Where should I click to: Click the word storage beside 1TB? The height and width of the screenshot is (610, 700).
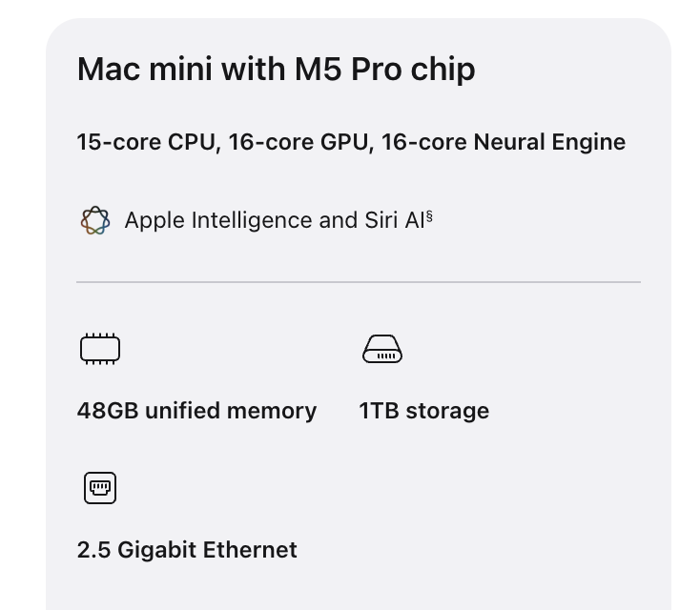tap(447, 412)
